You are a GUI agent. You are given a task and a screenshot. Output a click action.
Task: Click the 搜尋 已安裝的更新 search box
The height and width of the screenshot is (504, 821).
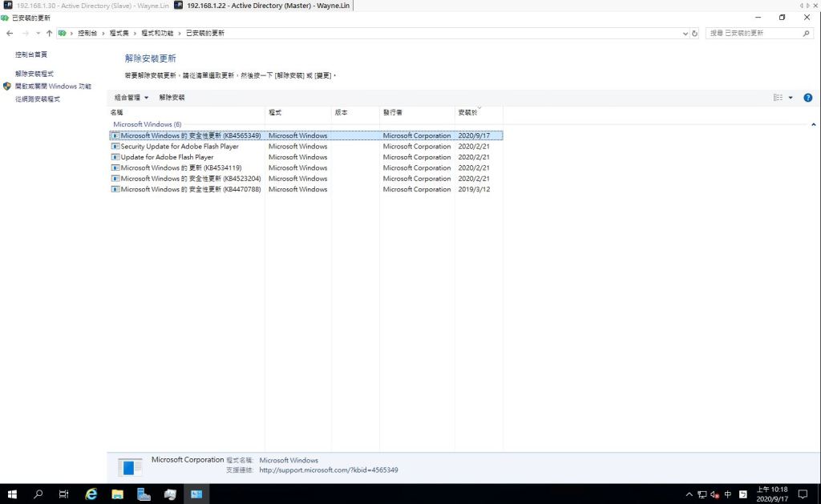coord(754,33)
